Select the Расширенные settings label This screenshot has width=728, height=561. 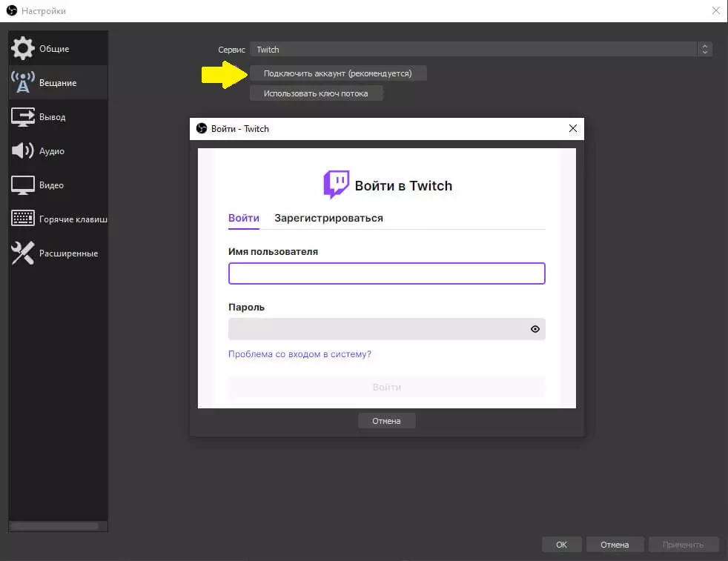pos(68,253)
